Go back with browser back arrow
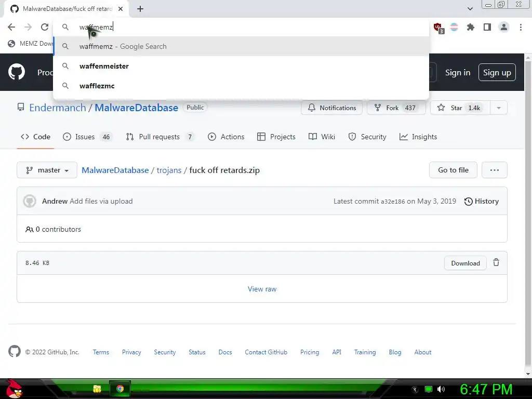Image resolution: width=532 pixels, height=399 pixels. (x=11, y=27)
